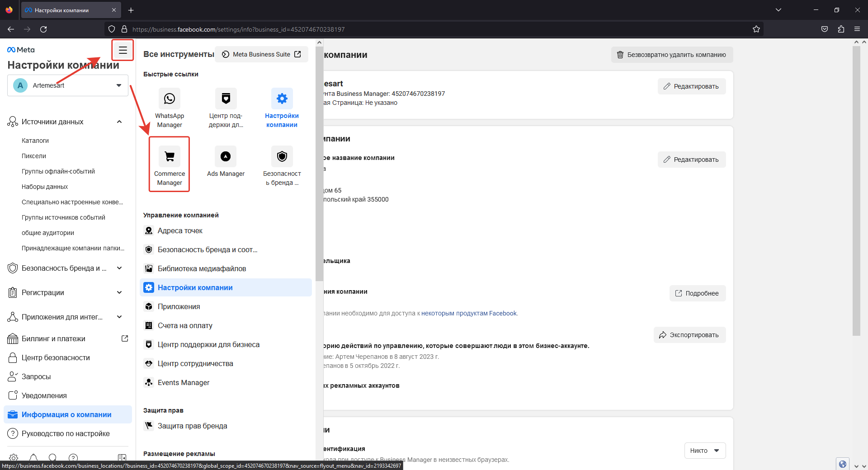The height and width of the screenshot is (470, 868).
Task: List all Firefox tabs with the chevron
Action: (x=778, y=10)
